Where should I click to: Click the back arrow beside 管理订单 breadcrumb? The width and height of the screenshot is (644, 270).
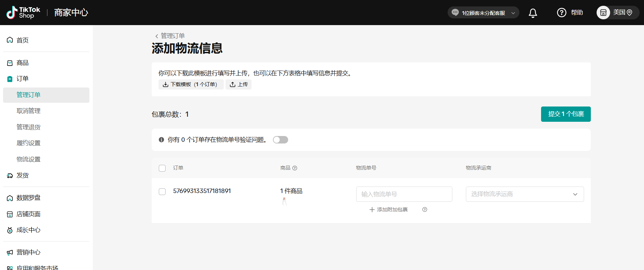click(x=156, y=36)
